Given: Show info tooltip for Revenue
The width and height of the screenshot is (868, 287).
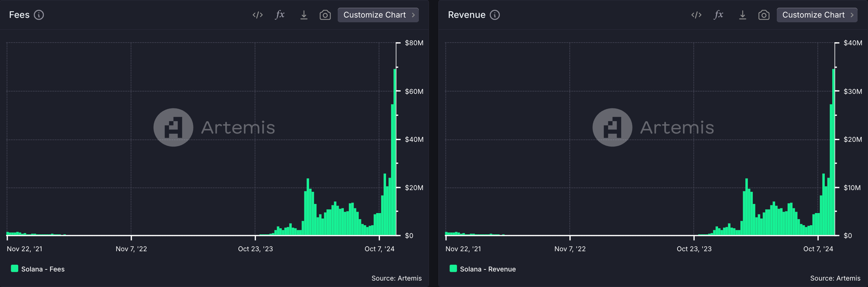Looking at the screenshot, I should [x=495, y=15].
